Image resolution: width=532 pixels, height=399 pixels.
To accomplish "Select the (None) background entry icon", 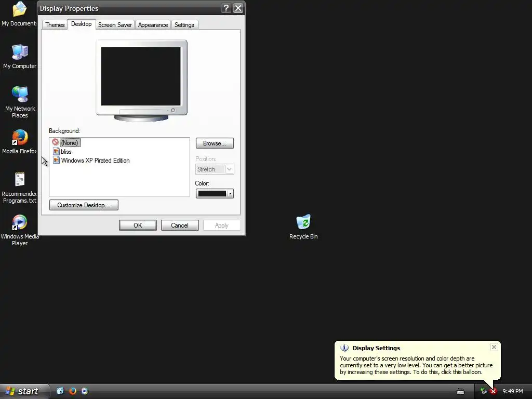I will (56, 142).
